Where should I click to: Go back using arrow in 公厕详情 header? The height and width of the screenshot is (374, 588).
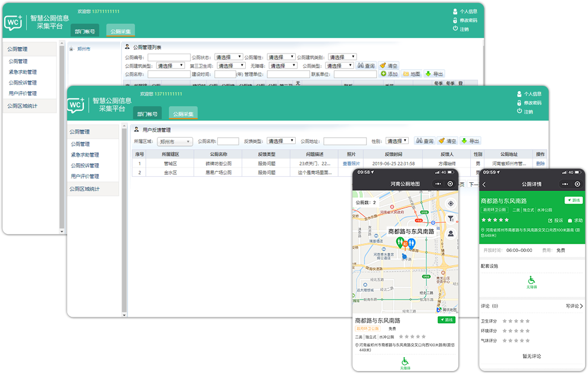click(484, 185)
